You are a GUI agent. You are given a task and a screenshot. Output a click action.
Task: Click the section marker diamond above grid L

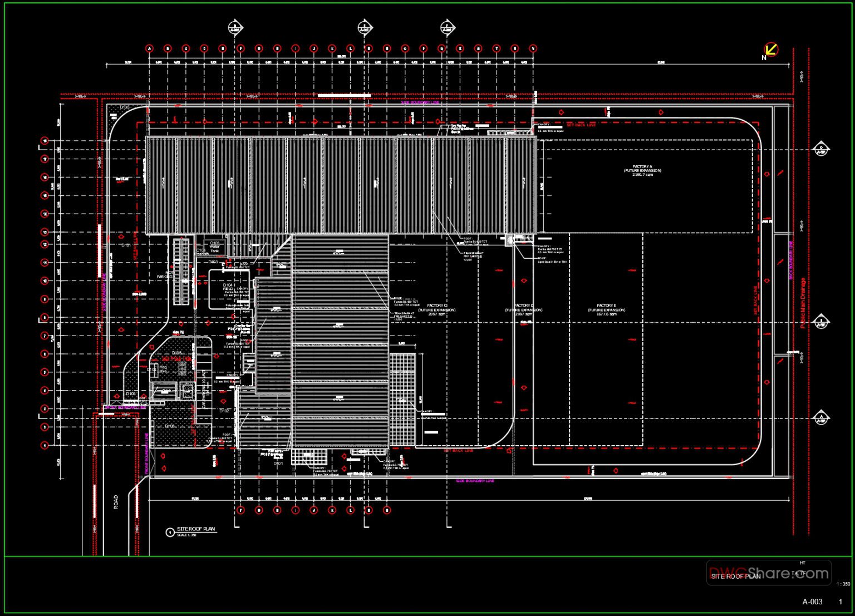365,26
